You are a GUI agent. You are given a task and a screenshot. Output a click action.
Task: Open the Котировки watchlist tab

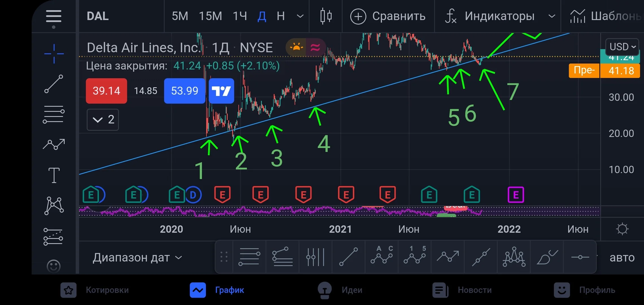pyautogui.click(x=95, y=290)
